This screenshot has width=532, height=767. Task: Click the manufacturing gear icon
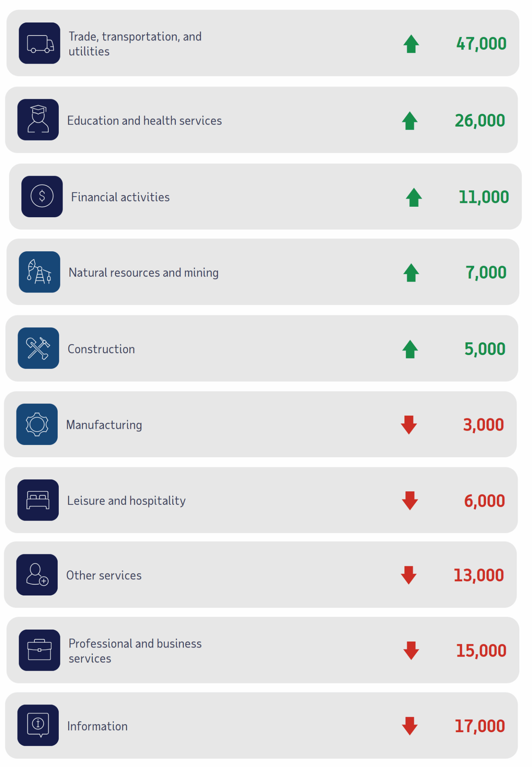pyautogui.click(x=37, y=424)
